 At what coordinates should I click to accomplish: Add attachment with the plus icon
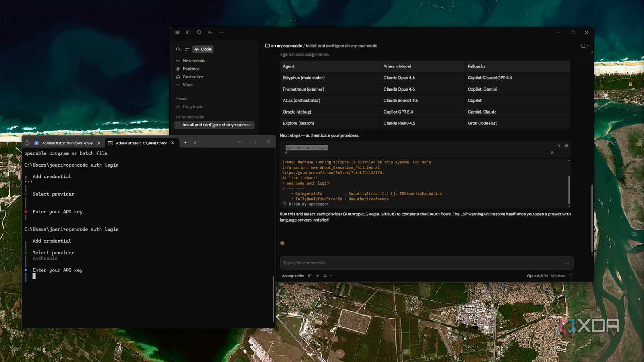[x=318, y=276]
